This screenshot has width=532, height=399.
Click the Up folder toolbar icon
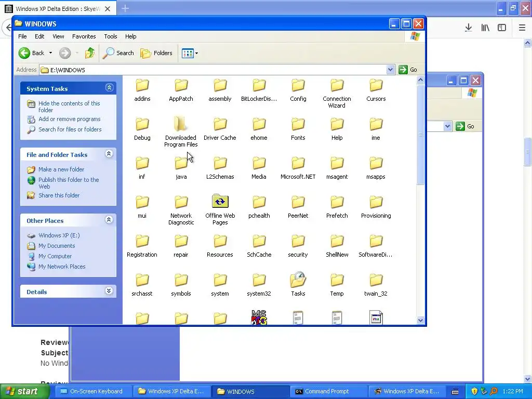tap(90, 53)
